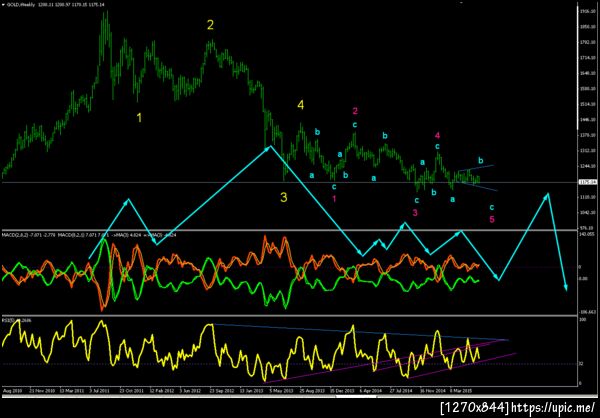The image size is (600, 418).
Task: Select the yellow wave label 1
Action: [139, 118]
